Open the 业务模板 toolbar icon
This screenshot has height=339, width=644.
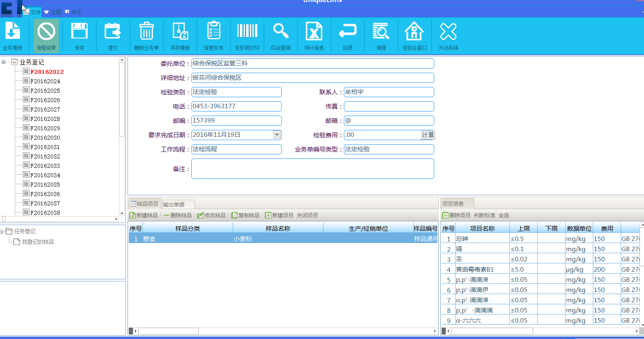tap(13, 36)
